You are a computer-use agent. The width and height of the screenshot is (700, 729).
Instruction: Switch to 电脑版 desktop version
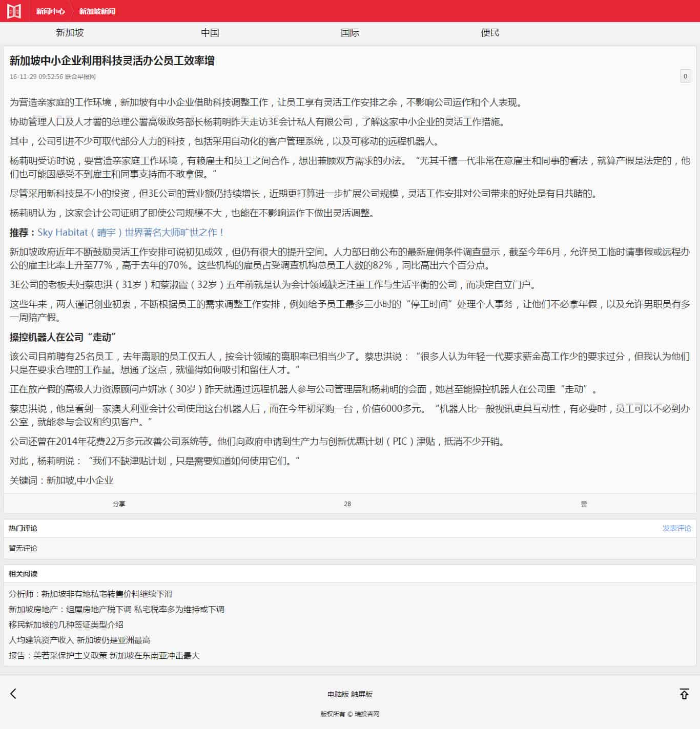click(338, 694)
